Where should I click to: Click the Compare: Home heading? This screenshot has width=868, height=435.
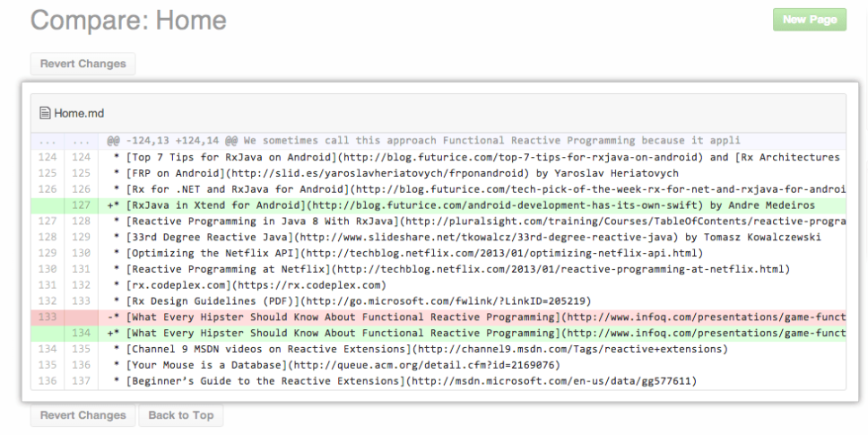coord(128,20)
